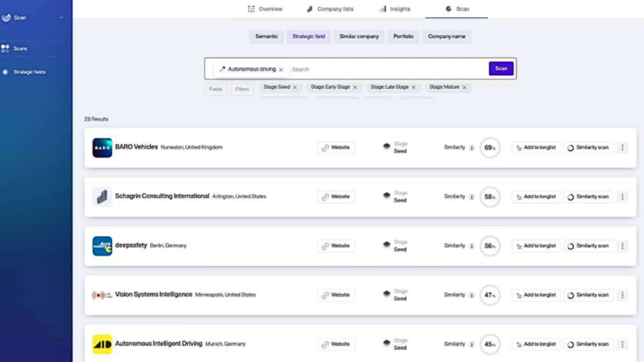Open the three-dot menu for BARO Vehicles
Screen dimensions: 644x362
(x=622, y=148)
